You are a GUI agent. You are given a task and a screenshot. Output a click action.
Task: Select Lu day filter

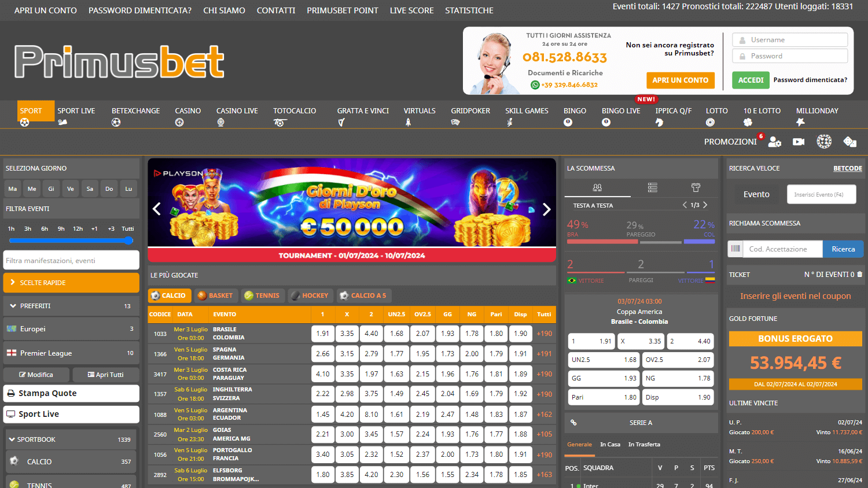pos(128,188)
